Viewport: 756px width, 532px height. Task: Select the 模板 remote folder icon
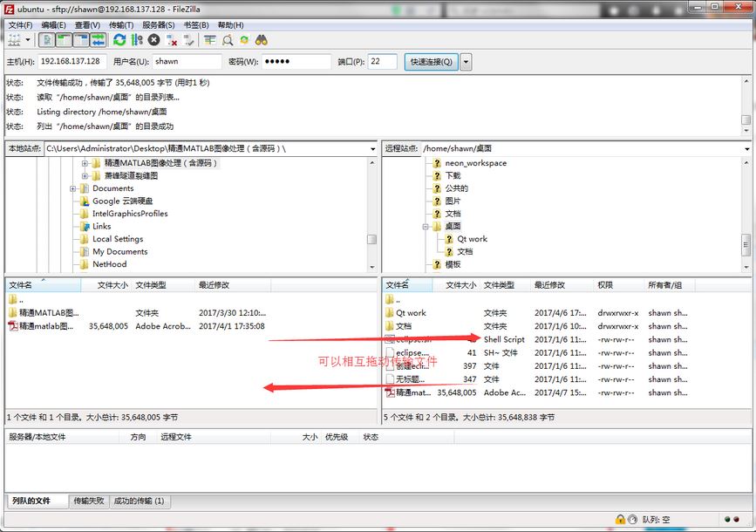tap(437, 264)
